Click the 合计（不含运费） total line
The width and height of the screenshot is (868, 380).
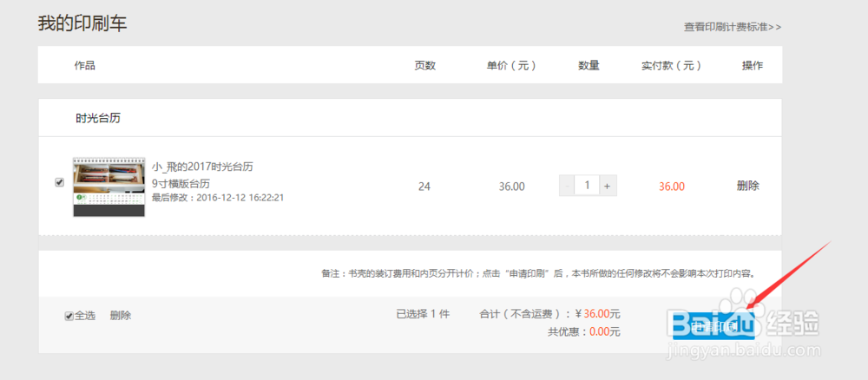click(549, 314)
